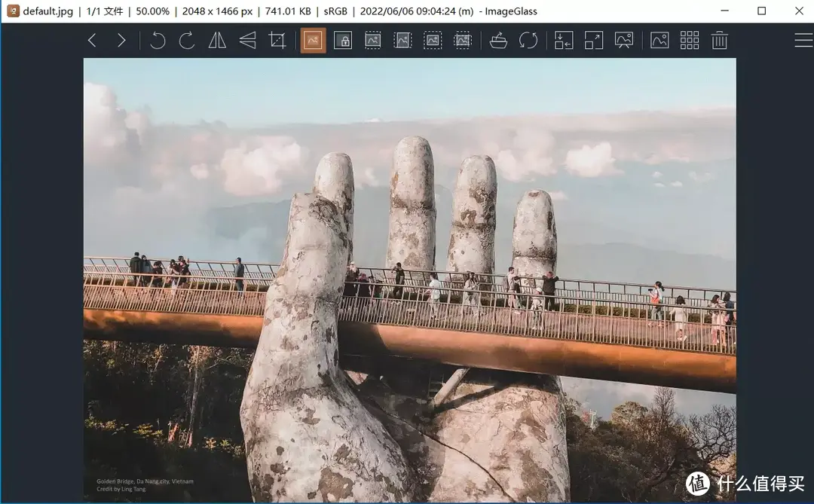Minimize the ImageGlass window
The height and width of the screenshot is (504, 814).
pyautogui.click(x=725, y=11)
